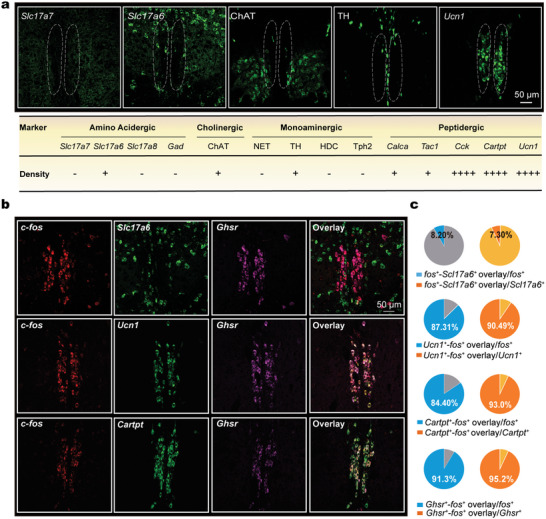Click the panel letter 'a'
This screenshot has width=546, height=519.
pos(6,6)
